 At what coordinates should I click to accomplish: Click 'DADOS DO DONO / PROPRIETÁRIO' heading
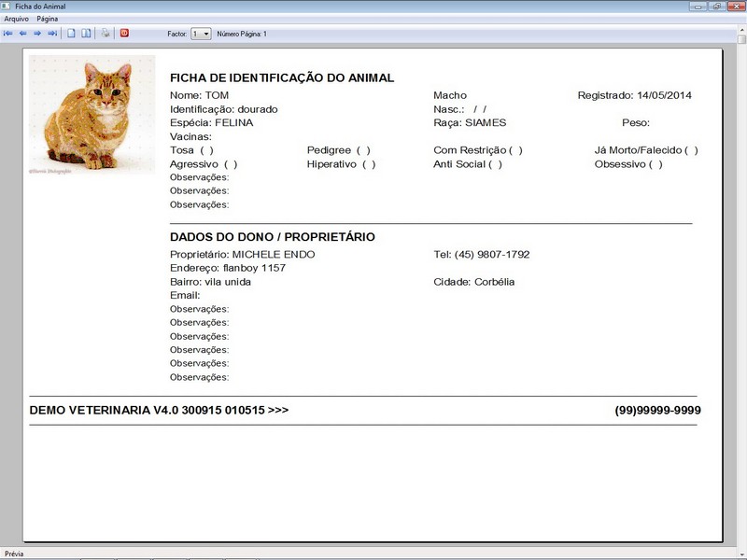(x=273, y=237)
